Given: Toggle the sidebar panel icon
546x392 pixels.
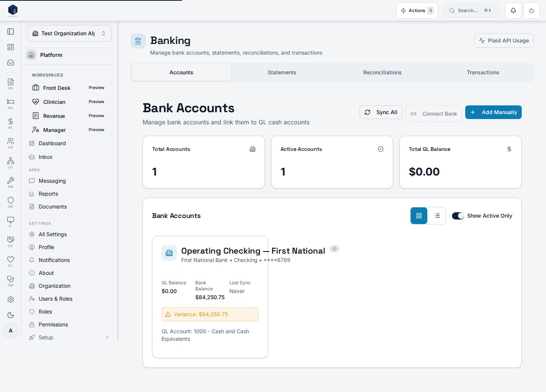Looking at the screenshot, I should 11,31.
